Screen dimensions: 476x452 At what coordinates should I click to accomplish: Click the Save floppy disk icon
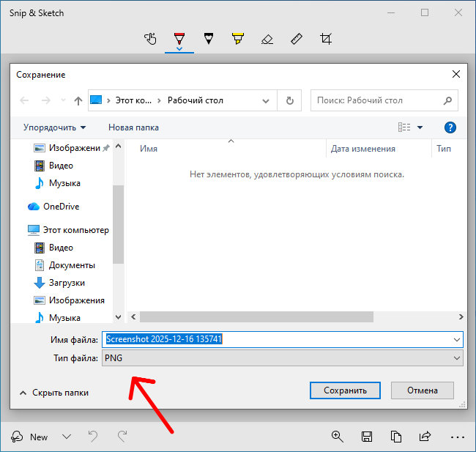[367, 437]
